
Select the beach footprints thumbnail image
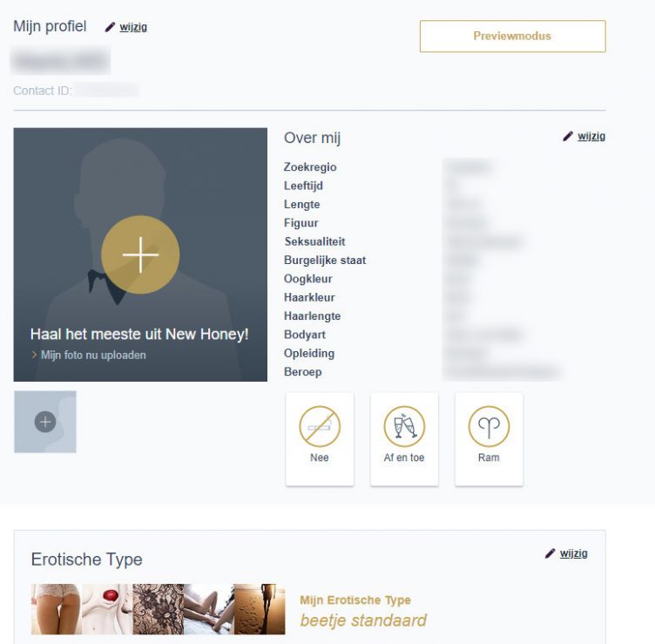click(x=260, y=609)
